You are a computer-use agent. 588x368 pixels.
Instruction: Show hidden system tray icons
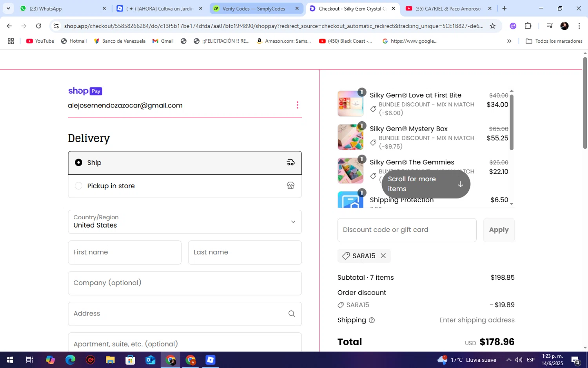[x=508, y=360]
